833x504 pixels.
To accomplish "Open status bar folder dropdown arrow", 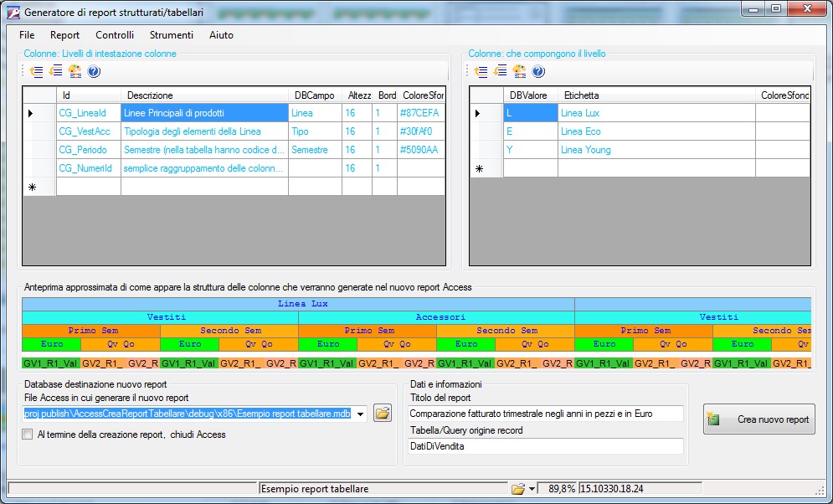I will (532, 489).
